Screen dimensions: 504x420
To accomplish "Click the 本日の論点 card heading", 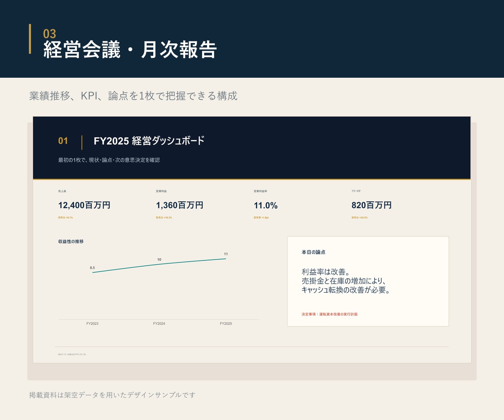I will [x=314, y=252].
